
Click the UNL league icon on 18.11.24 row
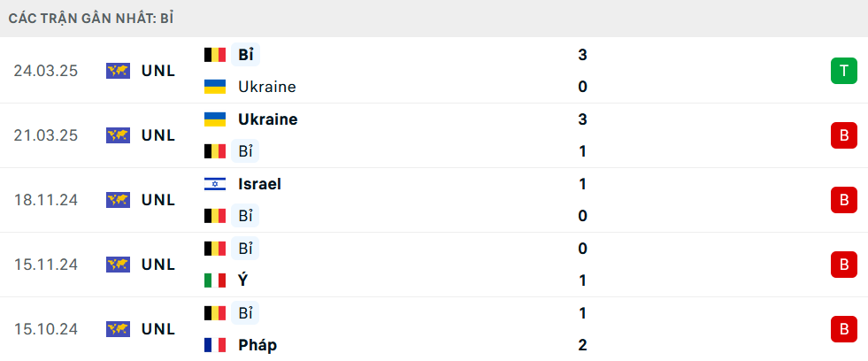coord(118,200)
